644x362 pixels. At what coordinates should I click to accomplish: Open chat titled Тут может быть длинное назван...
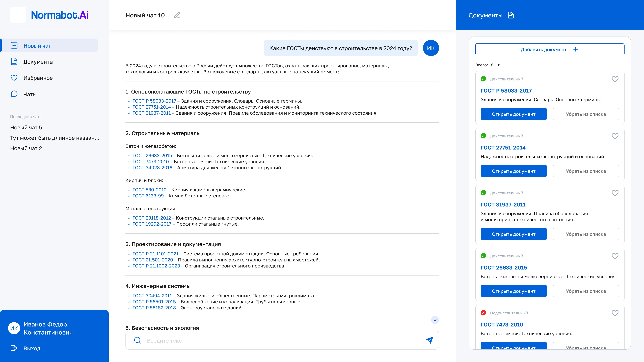(x=55, y=138)
